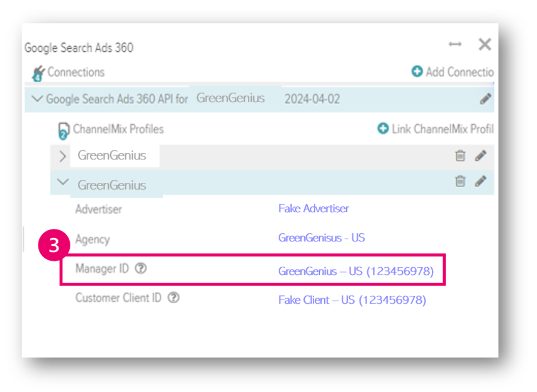537x392 pixels.
Task: Click the Link ChannelMix Profile plus icon
Action: 383,129
